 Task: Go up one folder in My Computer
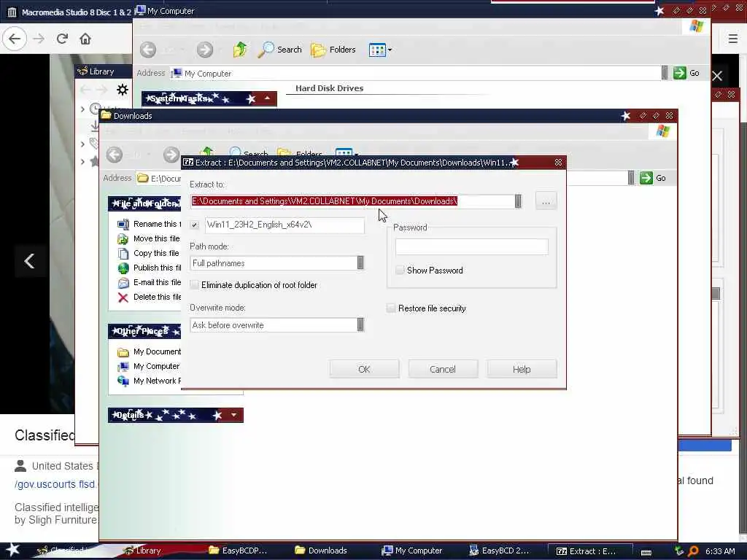pyautogui.click(x=239, y=50)
